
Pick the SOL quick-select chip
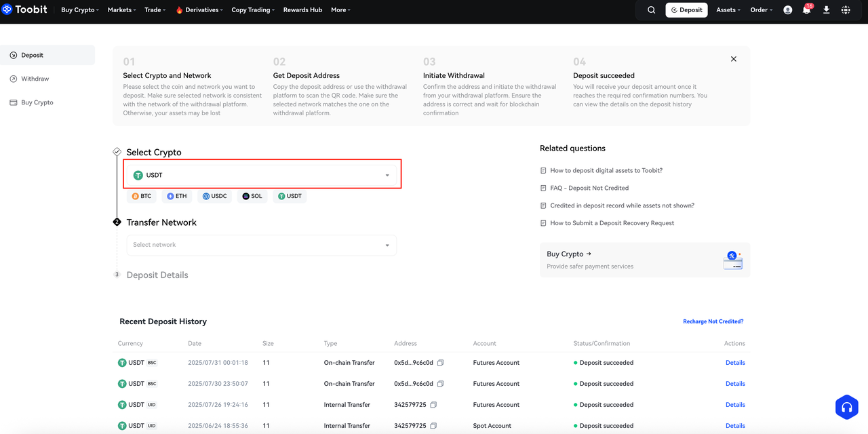252,196
